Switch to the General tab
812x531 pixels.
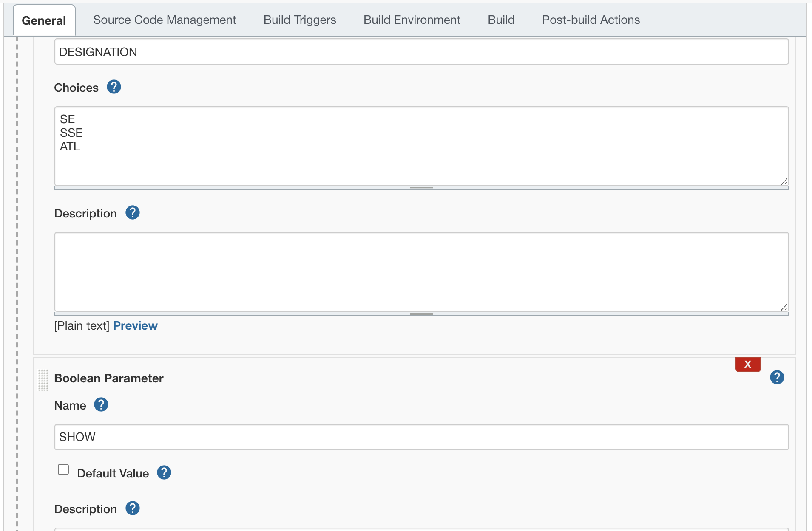pyautogui.click(x=44, y=20)
